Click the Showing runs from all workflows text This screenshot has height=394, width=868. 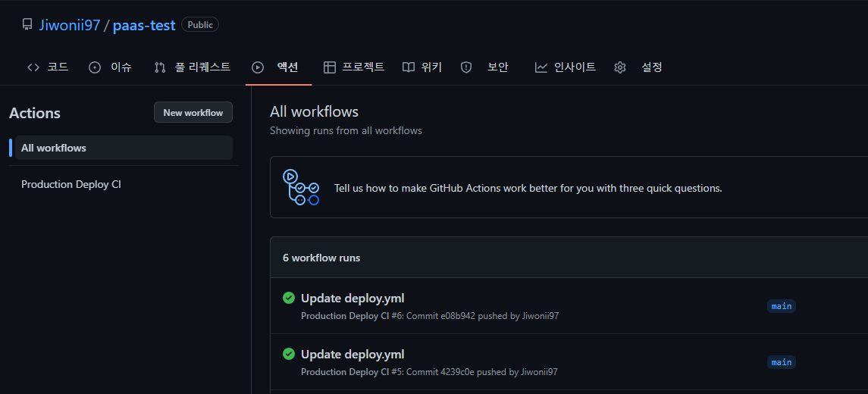pyautogui.click(x=346, y=130)
